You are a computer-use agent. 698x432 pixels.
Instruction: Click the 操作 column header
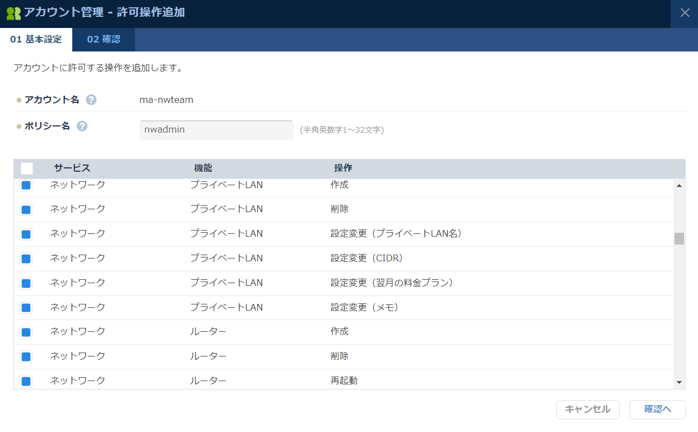[343, 168]
